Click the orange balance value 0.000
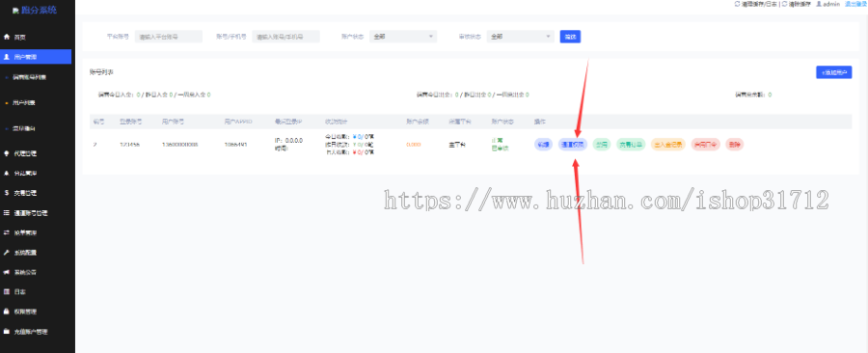Viewport: 868px width, 353px height. [x=414, y=145]
